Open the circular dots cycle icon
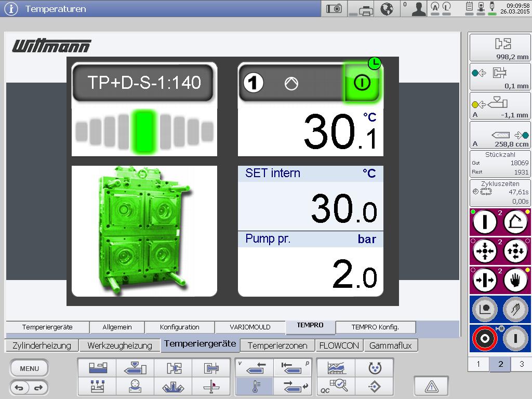The image size is (532, 399). tap(375, 368)
